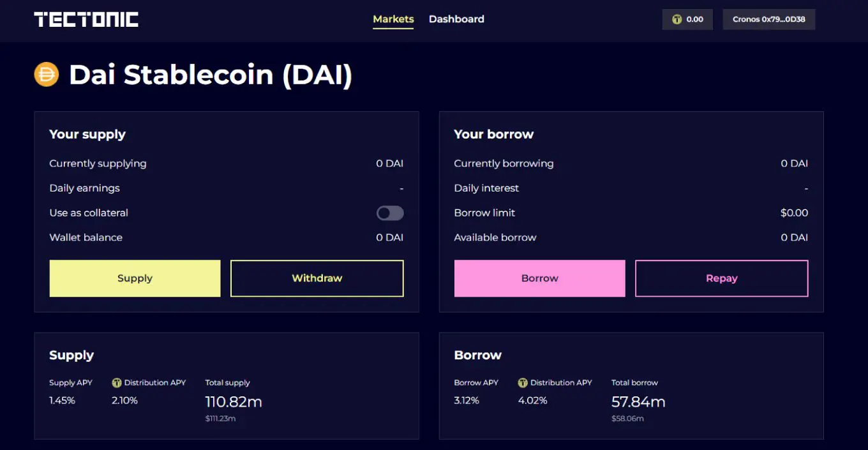The image size is (868, 450).
Task: Click the Your supply heading
Action: [x=87, y=135]
